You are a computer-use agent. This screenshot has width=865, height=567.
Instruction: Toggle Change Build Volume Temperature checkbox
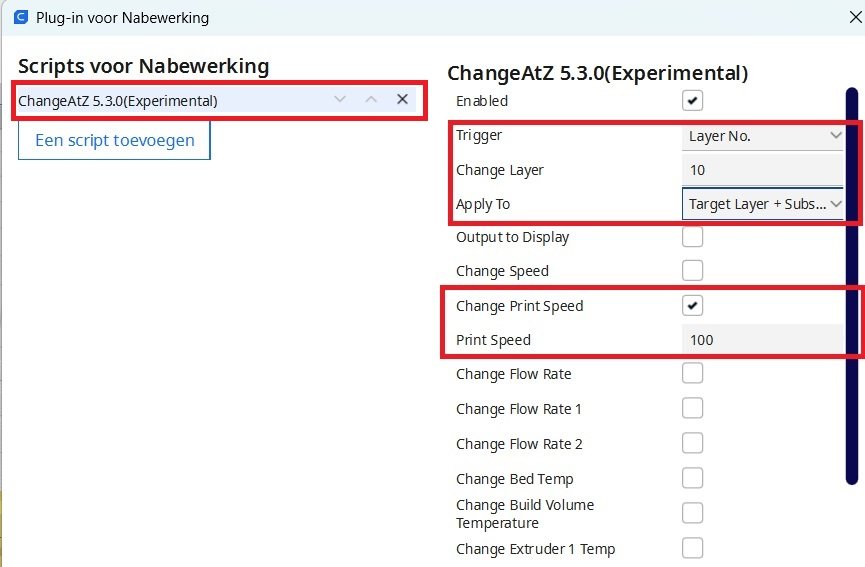click(692, 514)
